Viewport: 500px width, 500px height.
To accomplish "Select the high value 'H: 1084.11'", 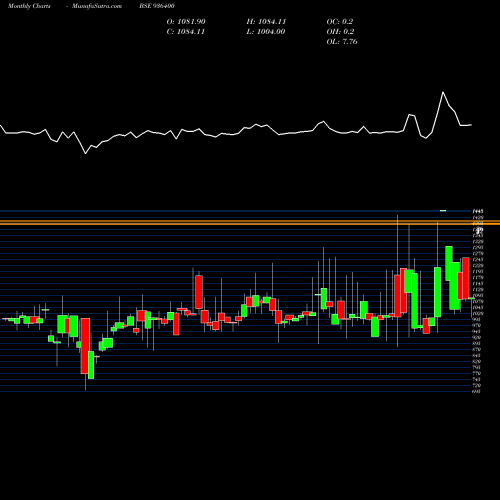I will click(x=266, y=22).
